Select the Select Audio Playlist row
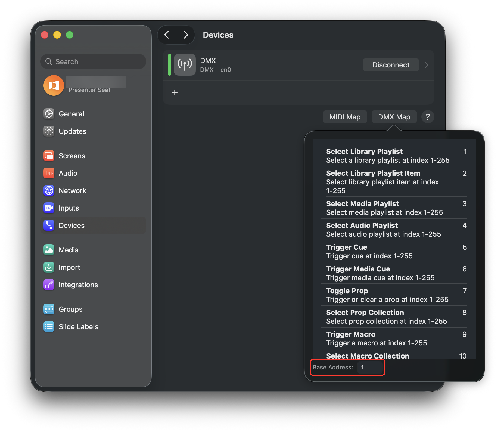Screen dimensions: 504x432 point(394,230)
